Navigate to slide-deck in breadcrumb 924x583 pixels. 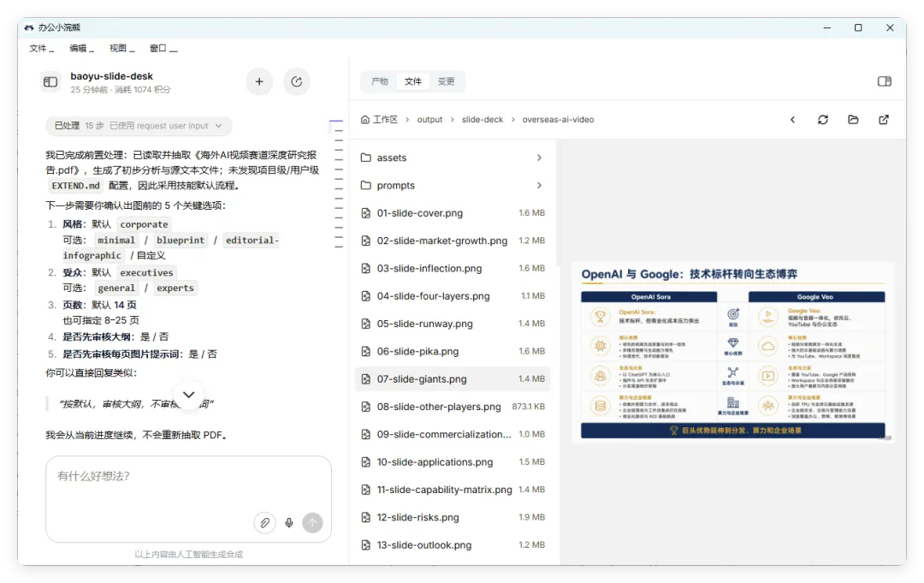point(483,120)
